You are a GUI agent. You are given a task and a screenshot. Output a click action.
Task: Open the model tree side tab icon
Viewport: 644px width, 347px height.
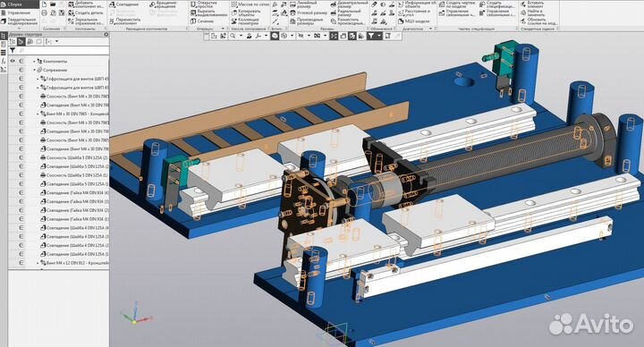4,36
